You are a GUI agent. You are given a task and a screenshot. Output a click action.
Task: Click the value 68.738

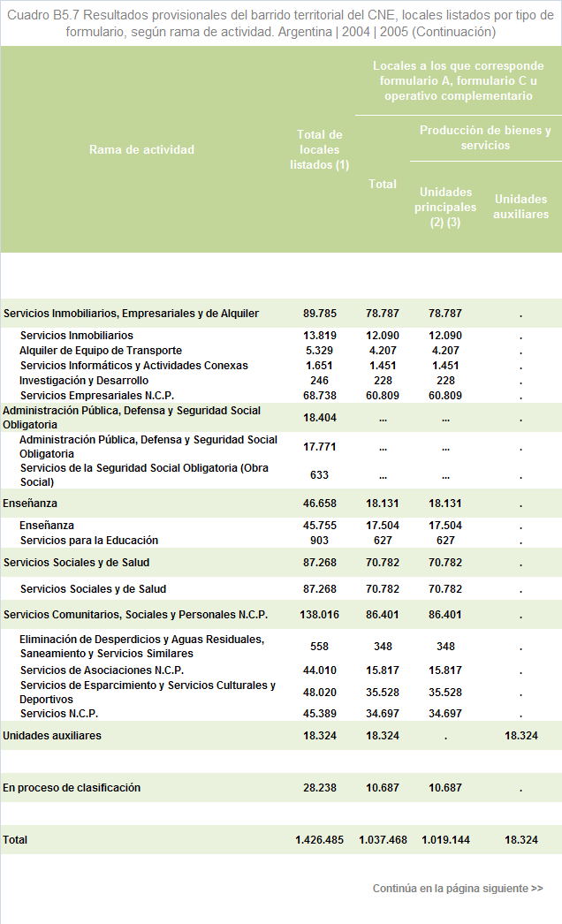click(x=320, y=396)
